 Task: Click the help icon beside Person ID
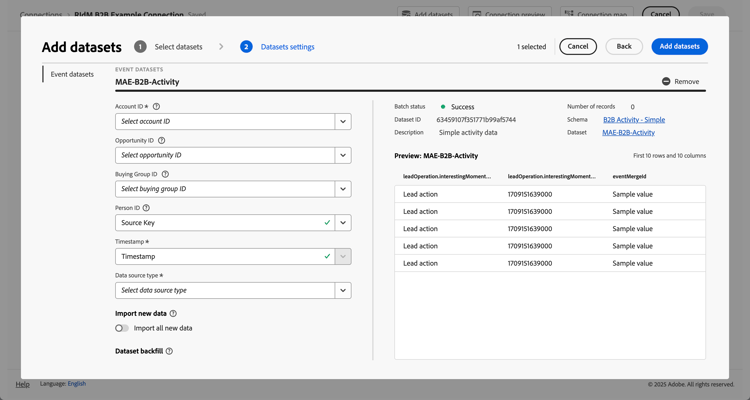[146, 208]
